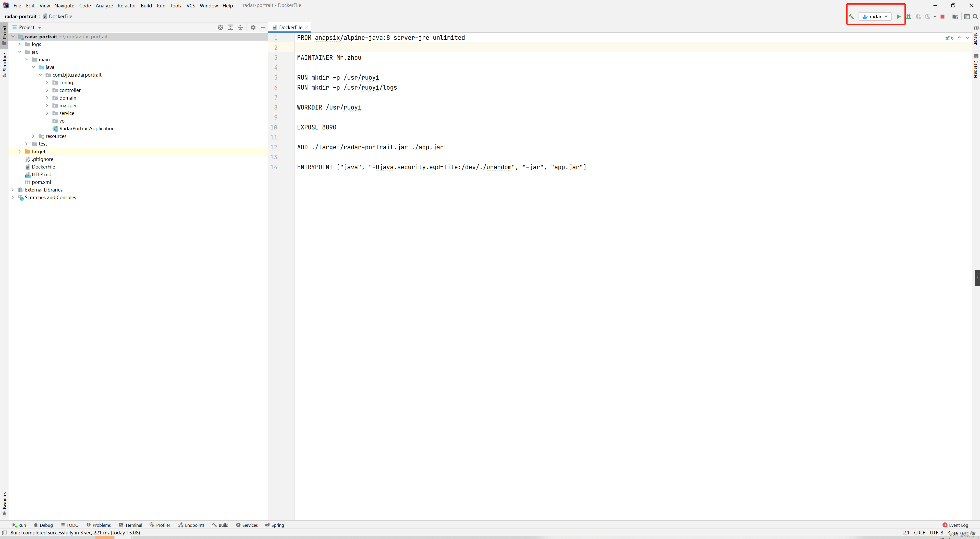
Task: Click the inspections checkmark widget showing 6
Action: (x=949, y=38)
